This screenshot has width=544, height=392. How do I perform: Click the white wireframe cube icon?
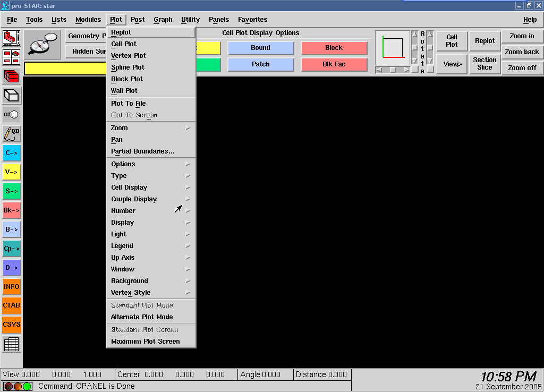click(x=12, y=96)
